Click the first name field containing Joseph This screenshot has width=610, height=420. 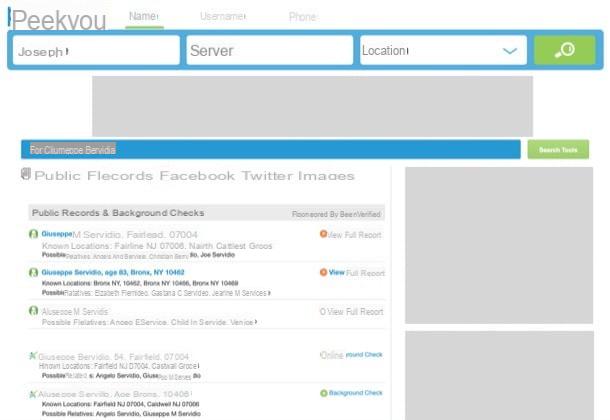pyautogui.click(x=96, y=51)
